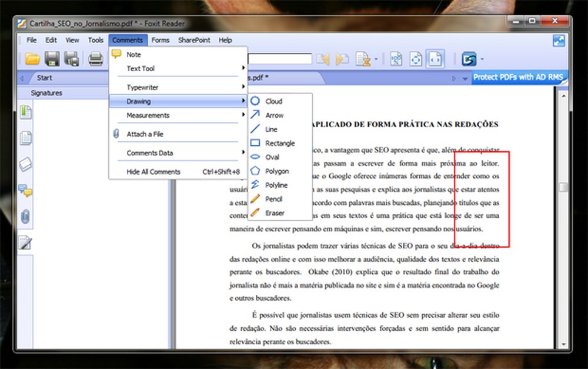Open the document tab list dropdown arrow
The width and height of the screenshot is (588, 369).
click(x=465, y=78)
